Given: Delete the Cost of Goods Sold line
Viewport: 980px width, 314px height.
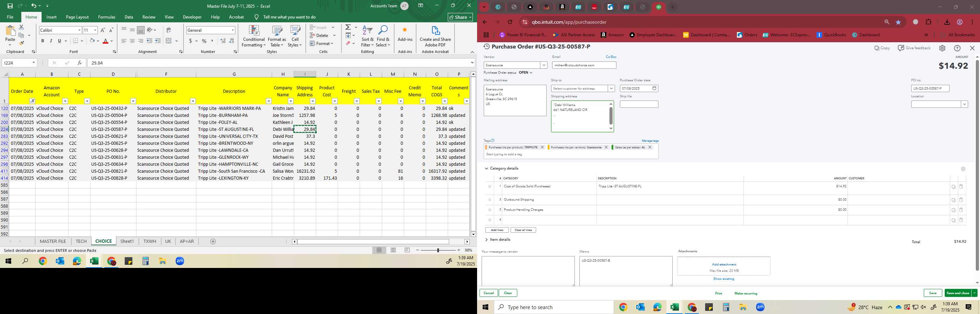Looking at the screenshot, I should [961, 187].
